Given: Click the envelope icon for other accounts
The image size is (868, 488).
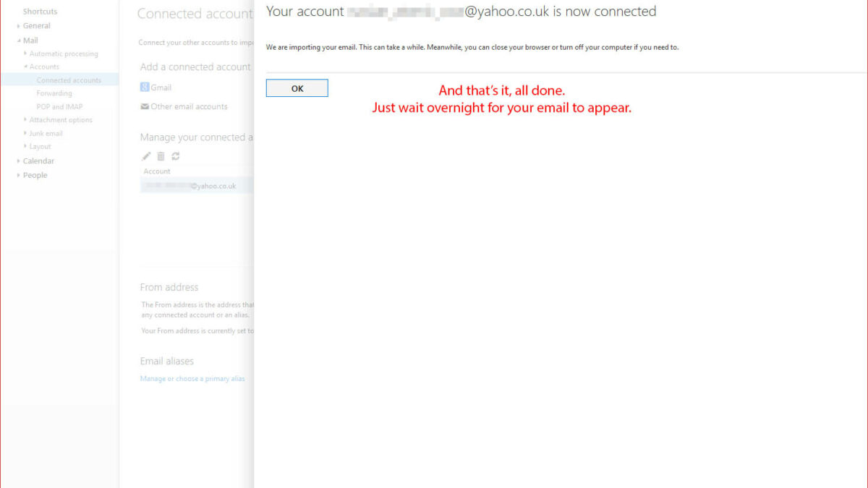Looking at the screenshot, I should [145, 107].
